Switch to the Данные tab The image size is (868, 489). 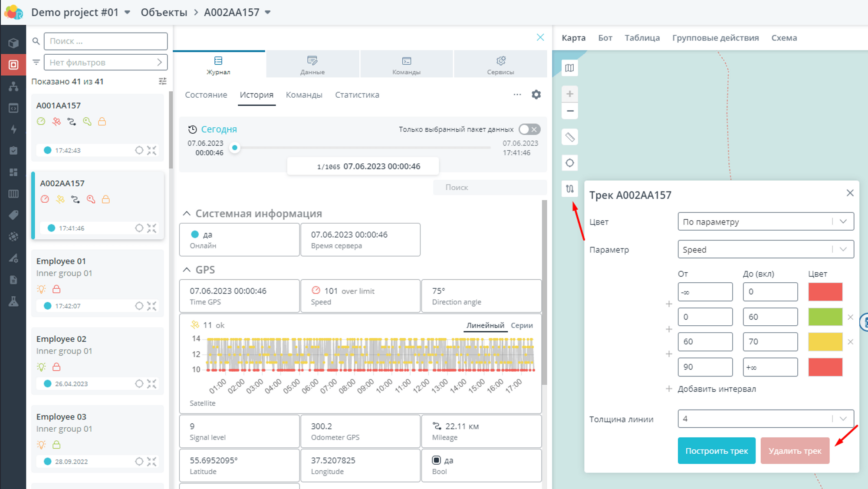pyautogui.click(x=312, y=65)
